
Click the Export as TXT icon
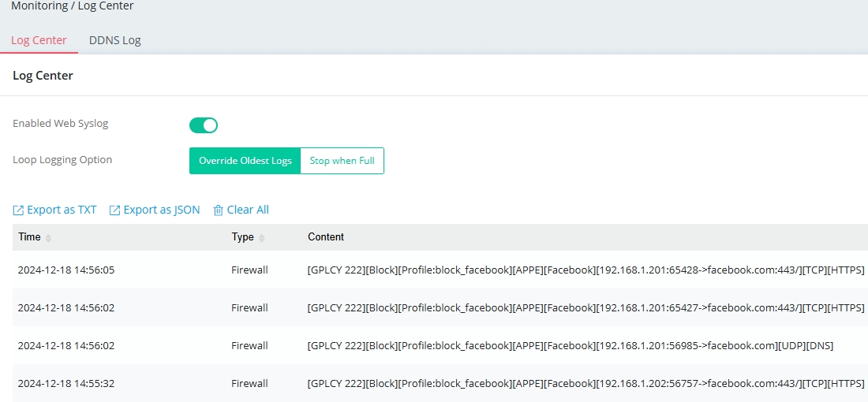(18, 210)
